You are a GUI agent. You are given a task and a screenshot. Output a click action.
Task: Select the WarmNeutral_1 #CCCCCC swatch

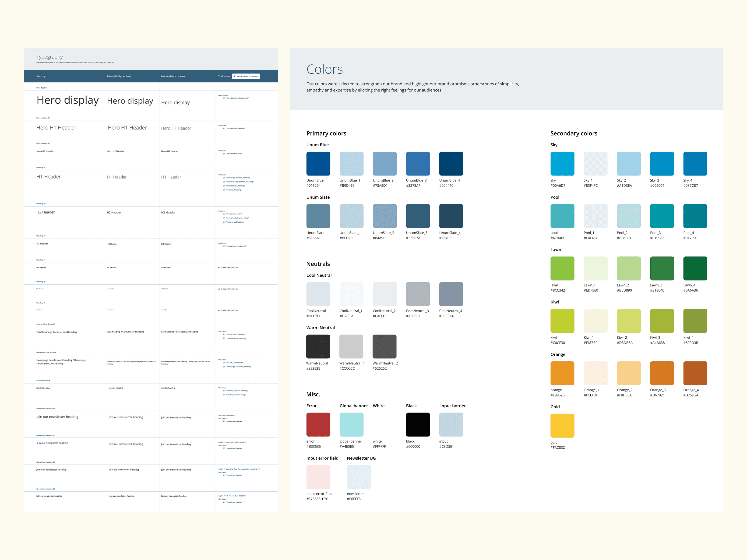pyautogui.click(x=351, y=346)
